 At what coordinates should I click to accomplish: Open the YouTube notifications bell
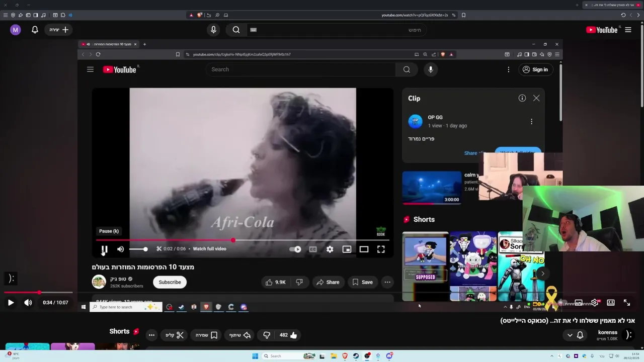coord(35,30)
